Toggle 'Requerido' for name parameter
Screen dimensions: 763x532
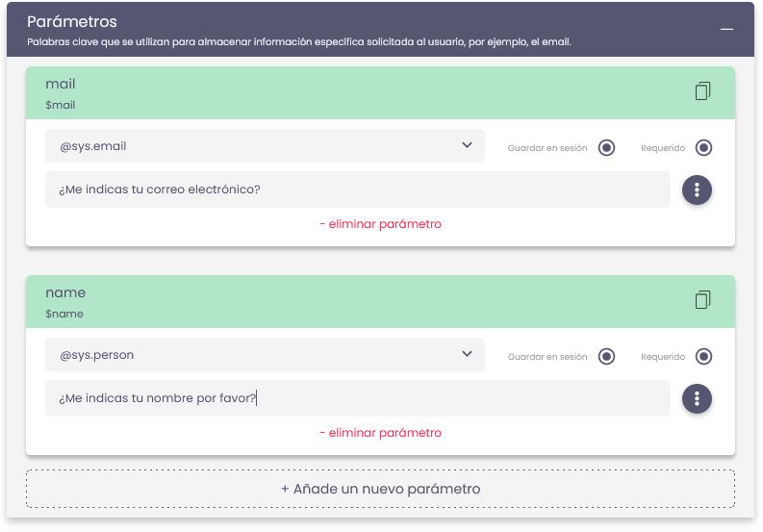pos(703,356)
